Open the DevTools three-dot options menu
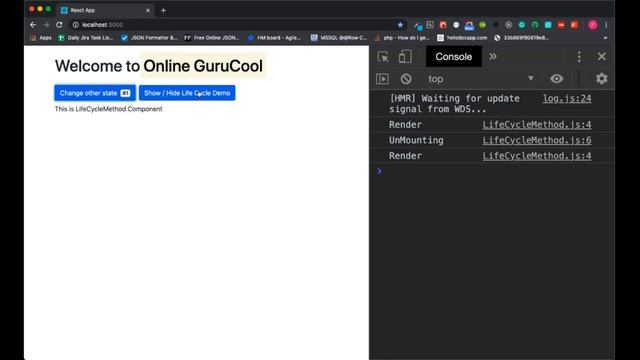Screen dimensions: 640x360 [x=579, y=56]
